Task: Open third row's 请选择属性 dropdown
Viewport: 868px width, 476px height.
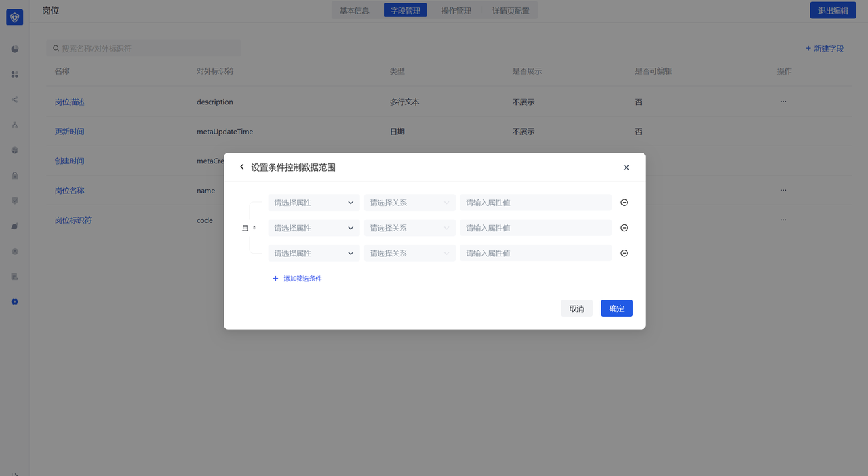Action: (x=313, y=253)
